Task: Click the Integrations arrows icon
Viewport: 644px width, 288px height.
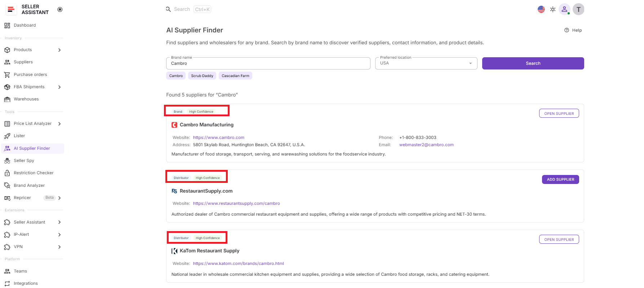Action: (x=7, y=284)
